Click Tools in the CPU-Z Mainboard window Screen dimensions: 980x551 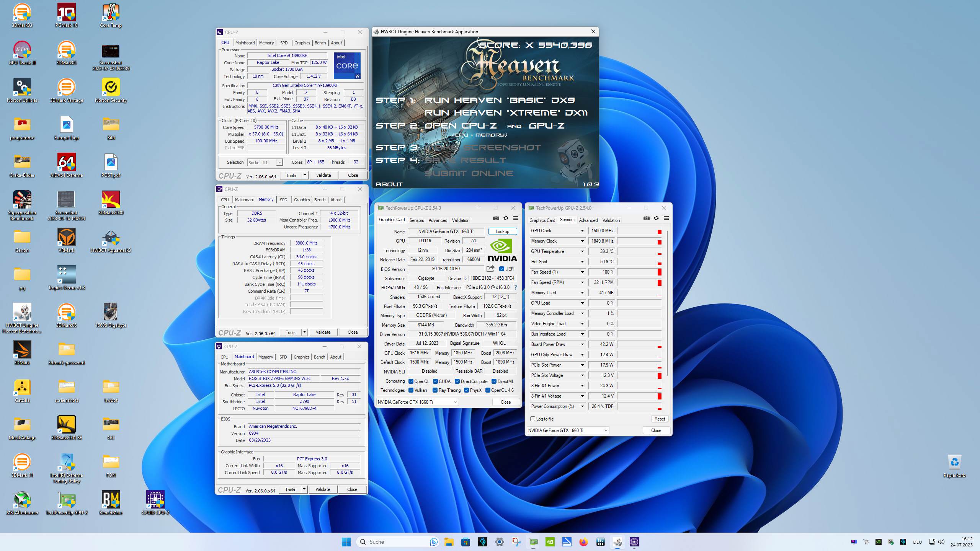[x=290, y=489]
